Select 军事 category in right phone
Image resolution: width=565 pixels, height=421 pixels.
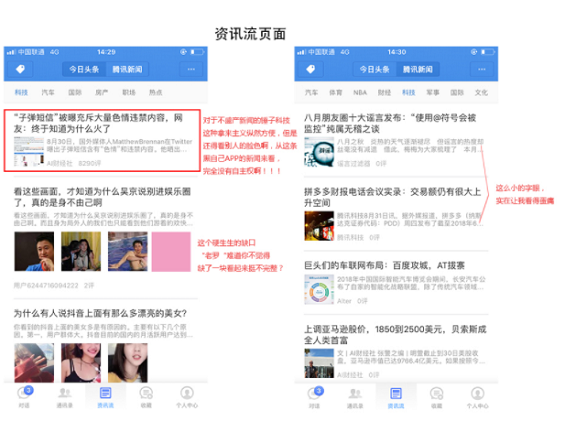pyautogui.click(x=433, y=93)
